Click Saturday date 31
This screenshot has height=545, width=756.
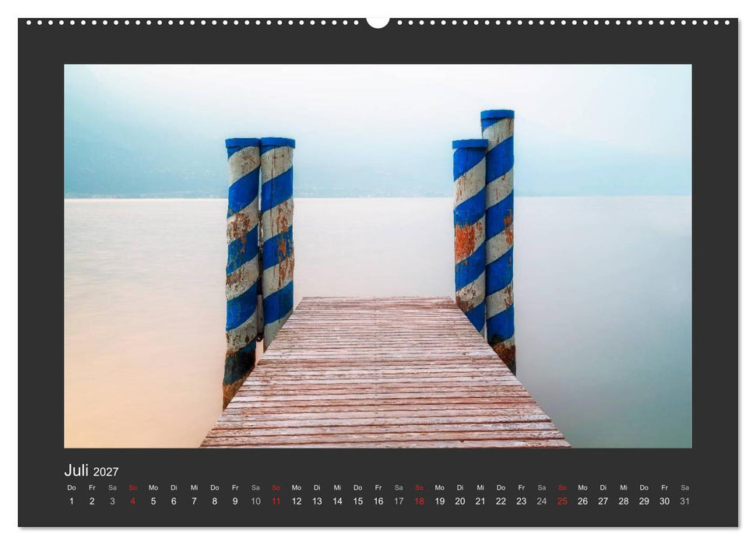pos(684,501)
